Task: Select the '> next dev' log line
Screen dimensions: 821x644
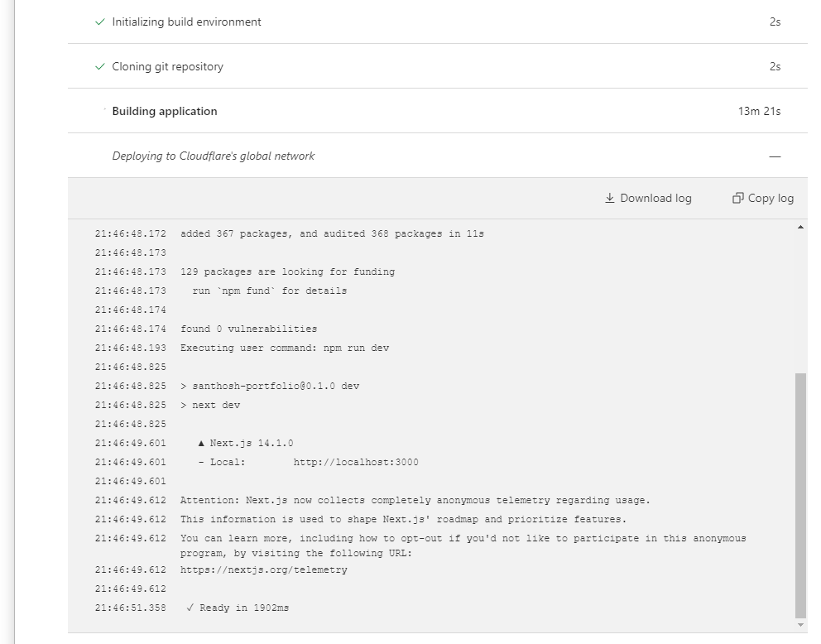Action: [x=216, y=406]
